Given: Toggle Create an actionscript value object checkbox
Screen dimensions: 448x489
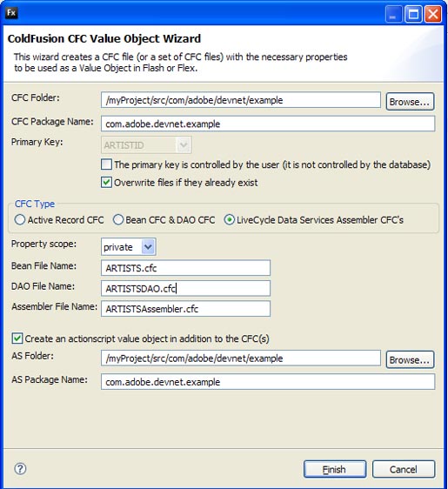Looking at the screenshot, I should click(17, 338).
